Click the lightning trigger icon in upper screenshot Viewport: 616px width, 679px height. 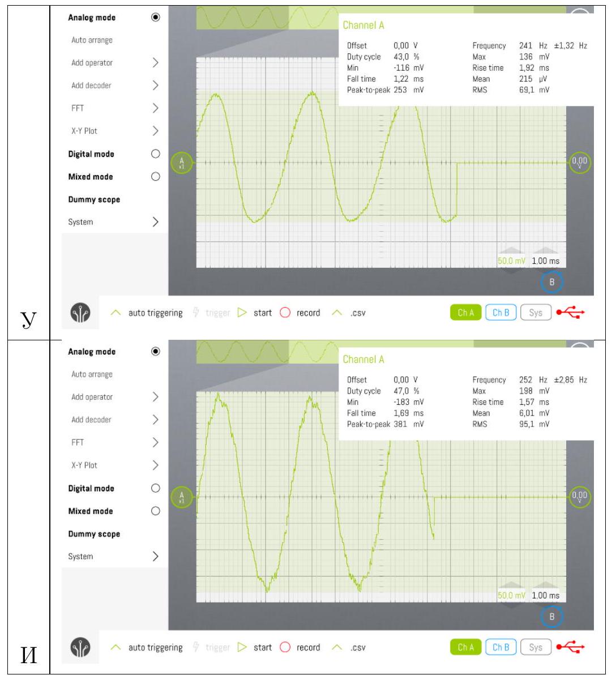(x=196, y=312)
